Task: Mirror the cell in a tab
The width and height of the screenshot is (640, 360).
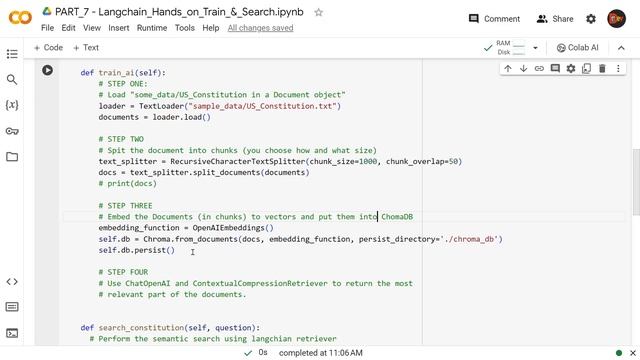Action: click(x=587, y=69)
